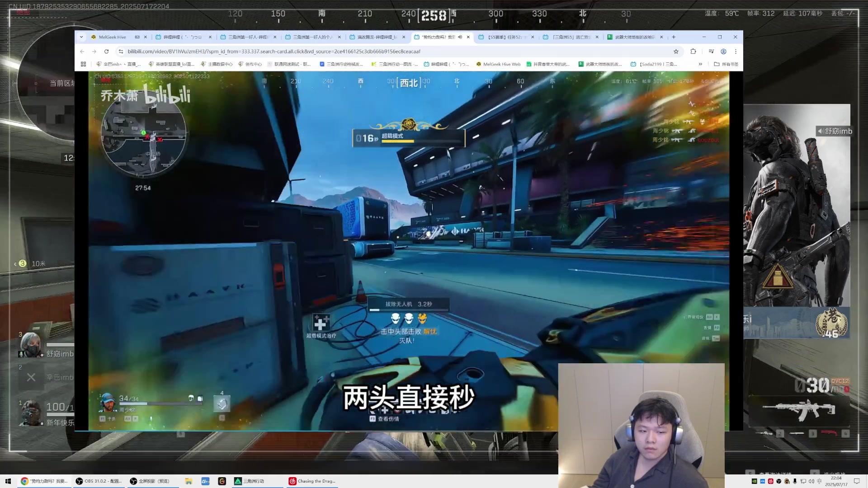Open the 22:04 clock and calendar
Image resolution: width=868 pixels, height=488 pixels.
(x=836, y=481)
